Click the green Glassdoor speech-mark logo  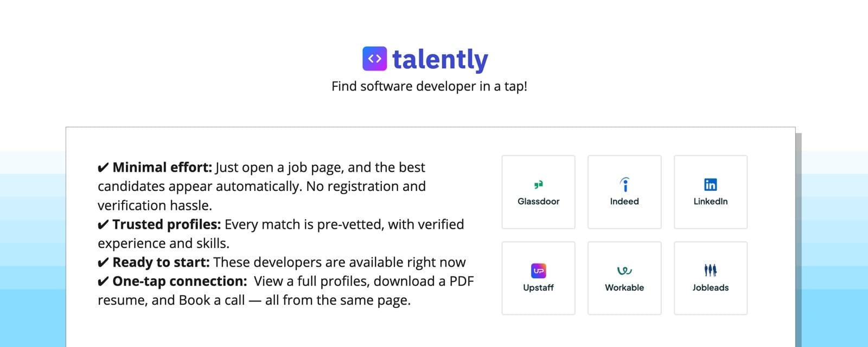538,184
